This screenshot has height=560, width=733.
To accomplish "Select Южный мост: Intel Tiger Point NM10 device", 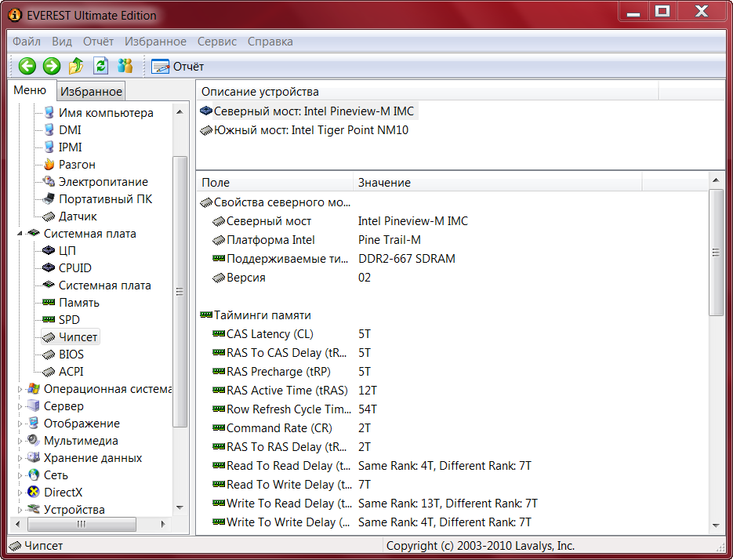I will pos(311,130).
